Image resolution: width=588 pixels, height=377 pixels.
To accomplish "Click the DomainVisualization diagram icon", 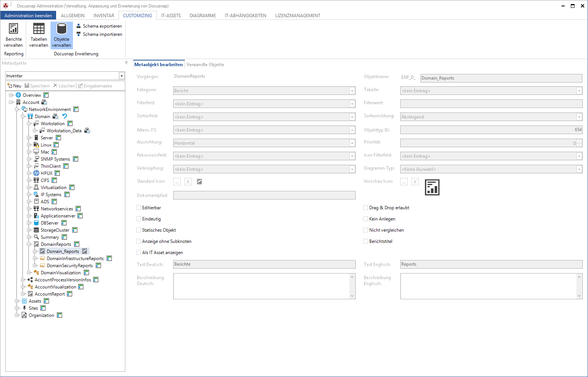I will tap(36, 272).
